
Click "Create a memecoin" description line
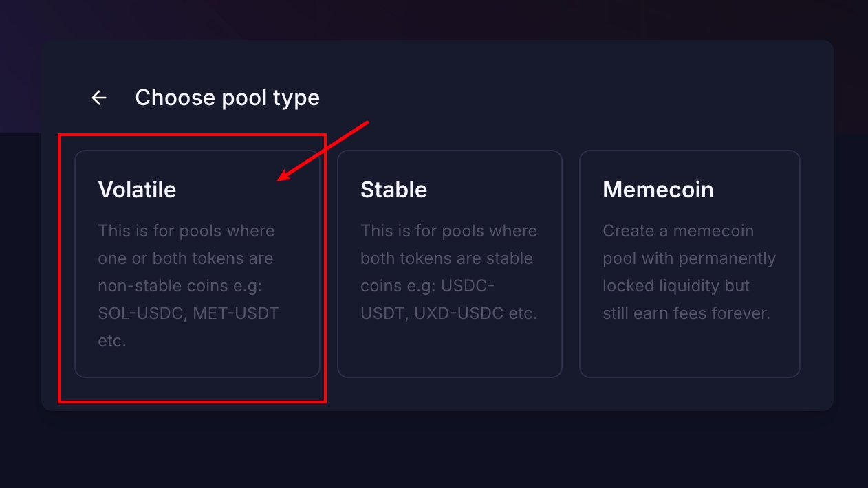tap(677, 231)
